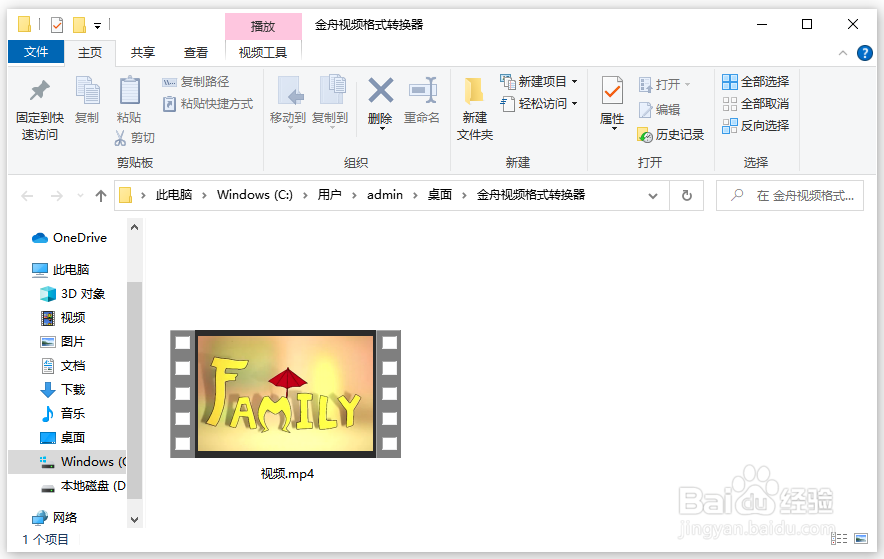Select 视频 folder in navigation pane
Screen dimensions: 884x559
pyautogui.click(x=63, y=318)
